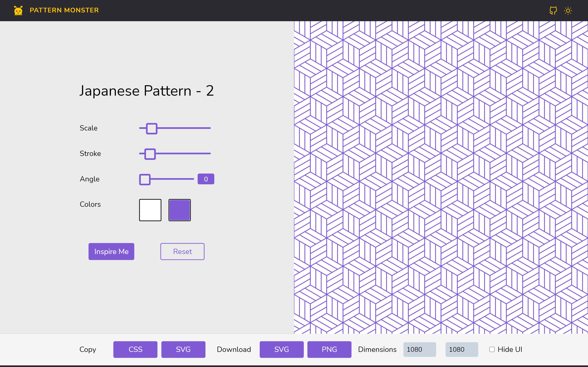The image size is (588, 367).
Task: Copy the pattern as SVG
Action: 183,349
